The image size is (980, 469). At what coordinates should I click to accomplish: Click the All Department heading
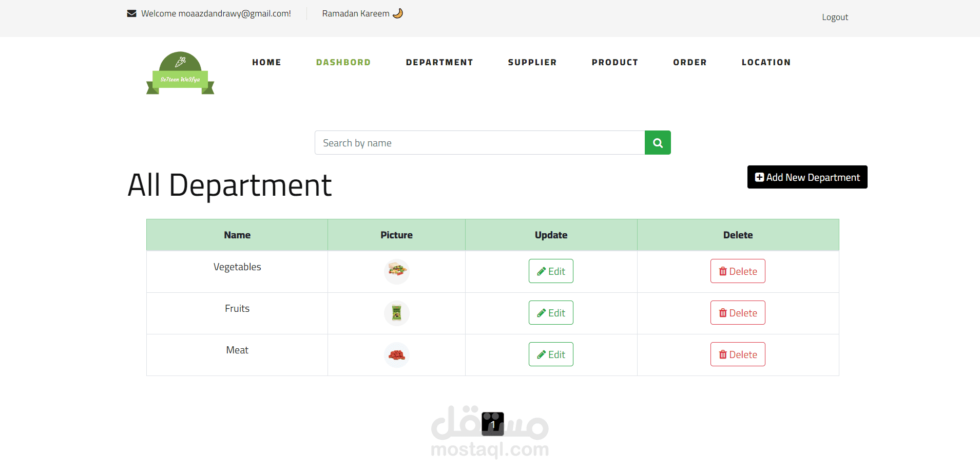pos(229,185)
